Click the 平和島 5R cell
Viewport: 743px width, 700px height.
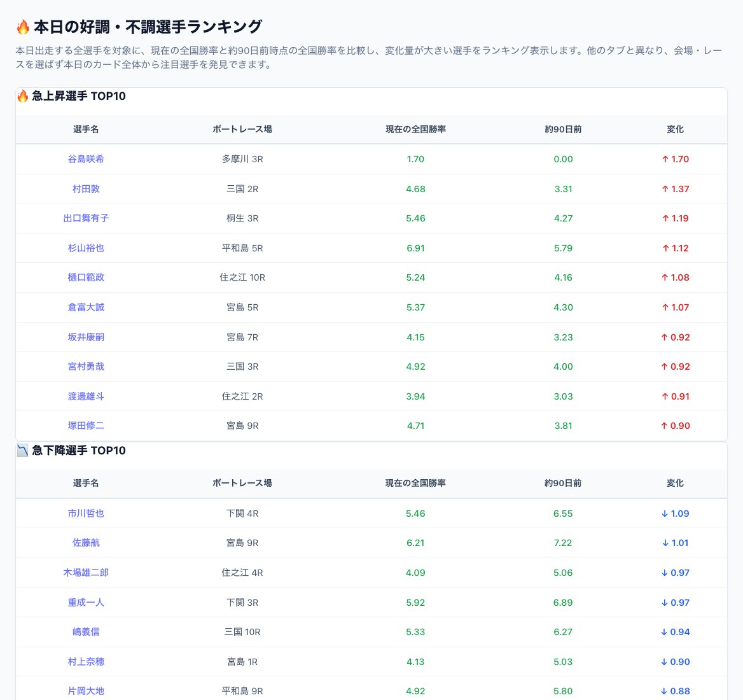tap(242, 248)
